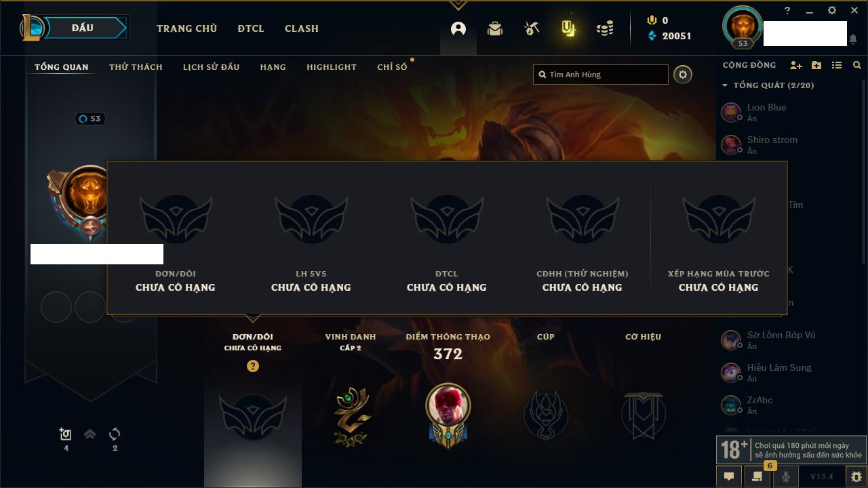This screenshot has height=488, width=868.
Task: Click the Tìm Anh Hùng search field
Action: [601, 75]
